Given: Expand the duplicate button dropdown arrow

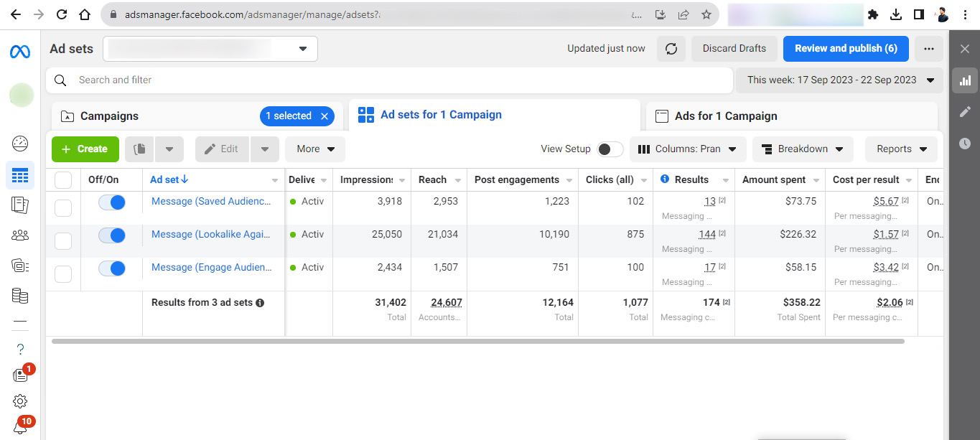Looking at the screenshot, I should point(169,149).
